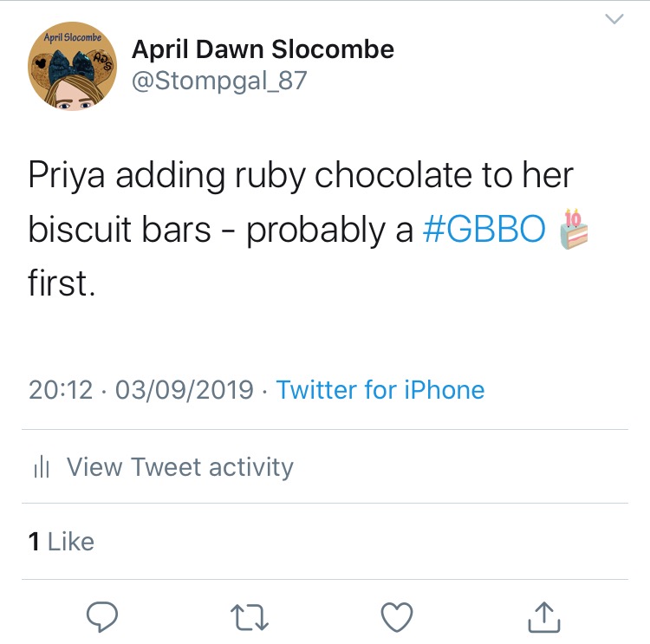Retweet April's ruby chocolate tweet
The image size is (650, 644).
pos(250,616)
